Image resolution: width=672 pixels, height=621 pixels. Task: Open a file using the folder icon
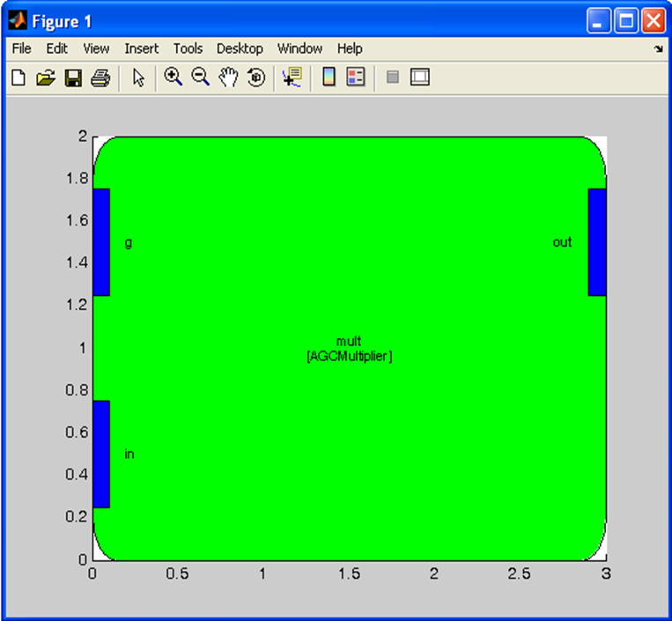click(x=45, y=78)
